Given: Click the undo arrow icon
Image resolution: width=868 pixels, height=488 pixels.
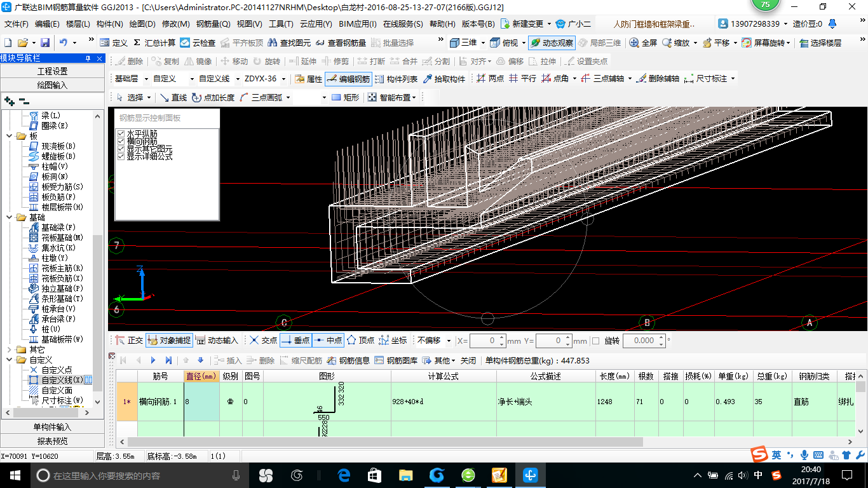Looking at the screenshot, I should tap(64, 43).
